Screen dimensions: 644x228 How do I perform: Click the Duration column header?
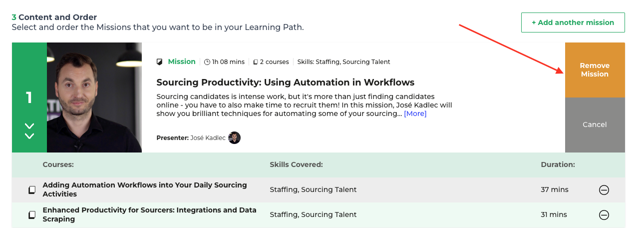(x=558, y=164)
